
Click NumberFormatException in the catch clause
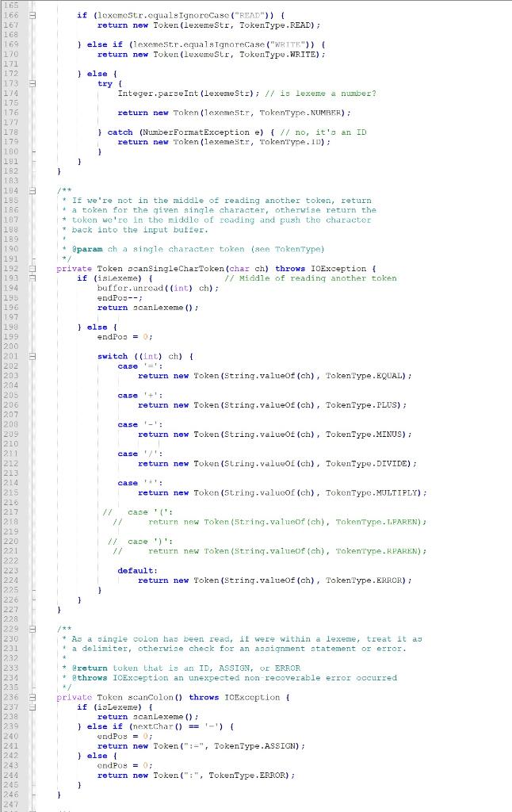pyautogui.click(x=197, y=132)
